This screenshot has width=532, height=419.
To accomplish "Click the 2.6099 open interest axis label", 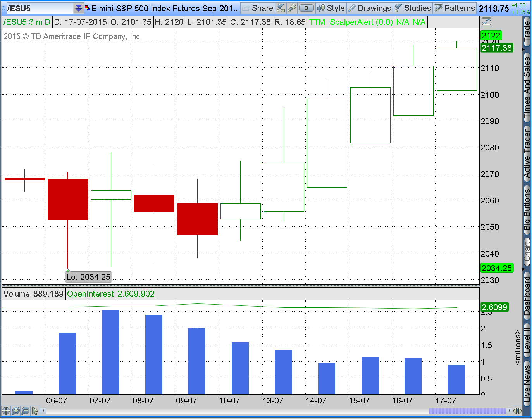I will (x=494, y=307).
